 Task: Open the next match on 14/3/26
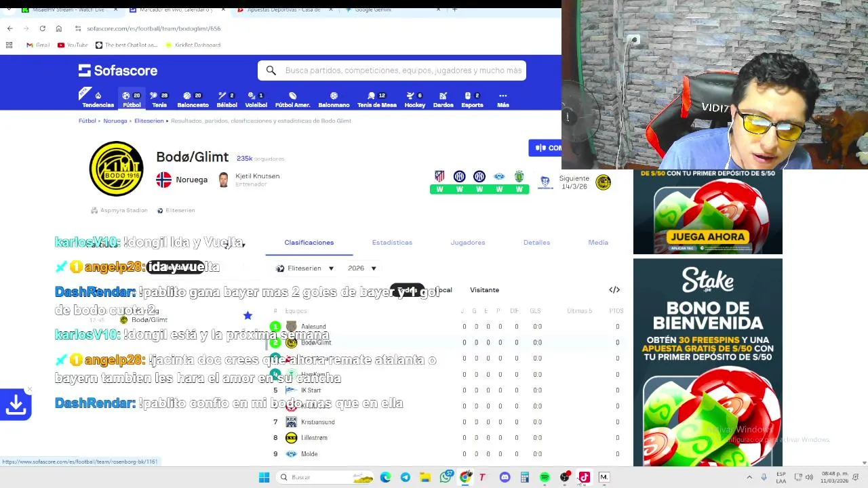[574, 182]
